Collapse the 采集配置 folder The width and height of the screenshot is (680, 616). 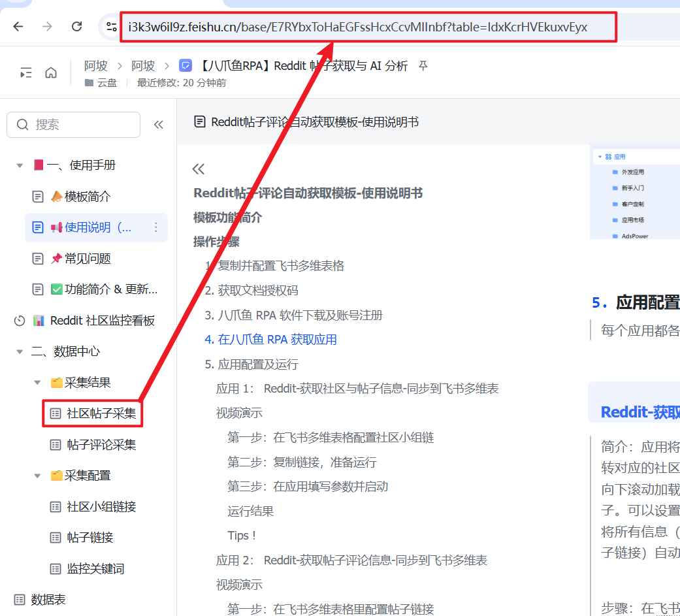coord(38,476)
